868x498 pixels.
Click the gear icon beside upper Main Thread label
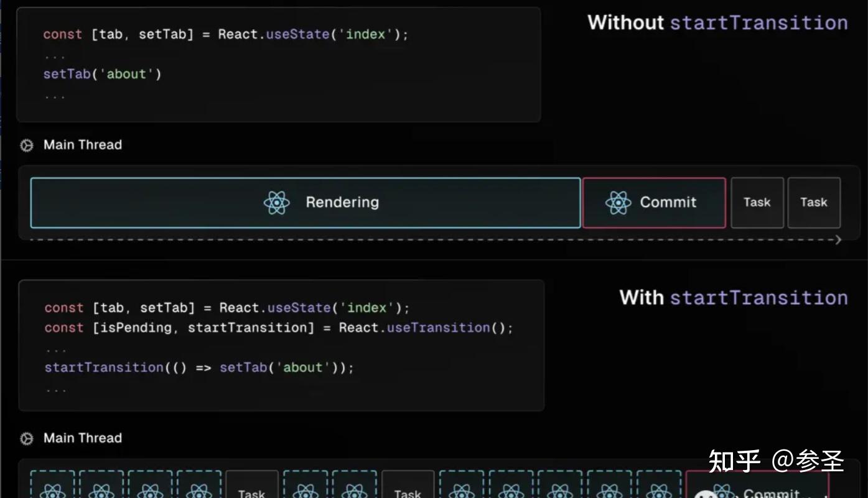coord(26,145)
